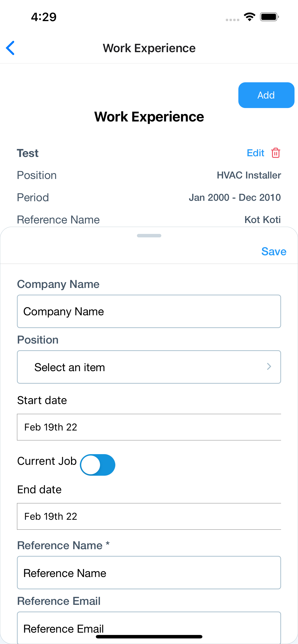Focus the Reference Email input field
This screenshot has width=298, height=644.
click(149, 628)
